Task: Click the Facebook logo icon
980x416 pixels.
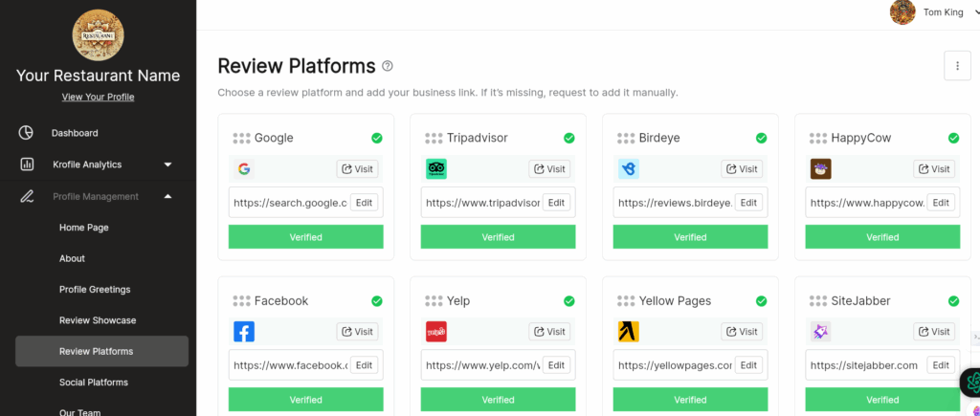Action: pos(244,332)
